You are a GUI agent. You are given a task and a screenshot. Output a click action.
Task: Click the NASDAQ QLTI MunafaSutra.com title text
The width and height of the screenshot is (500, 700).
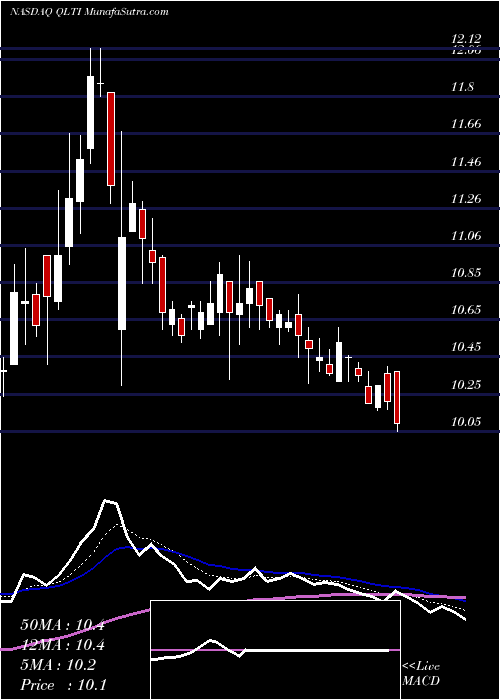(x=89, y=12)
